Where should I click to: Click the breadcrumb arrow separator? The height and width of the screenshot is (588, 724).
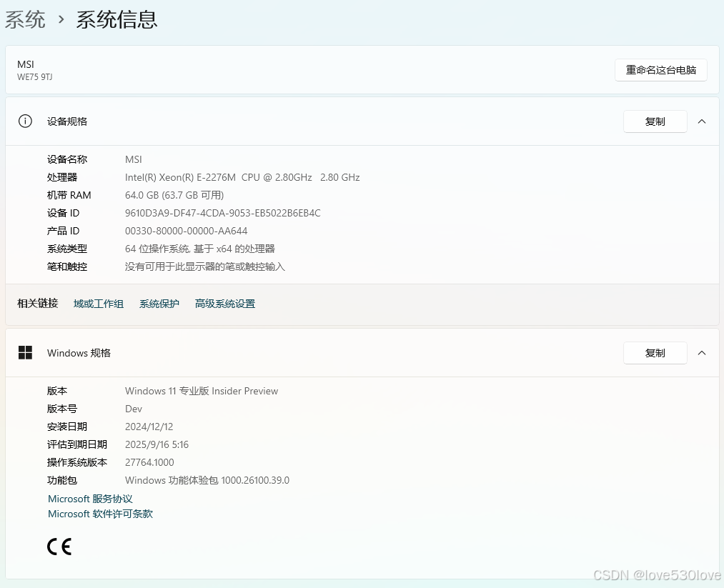pyautogui.click(x=61, y=20)
